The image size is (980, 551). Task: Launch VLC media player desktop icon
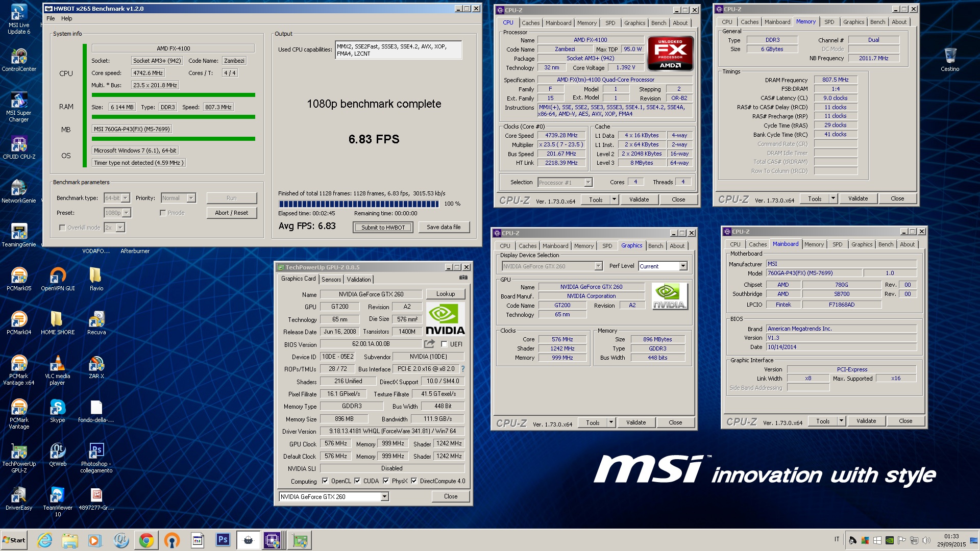58,370
